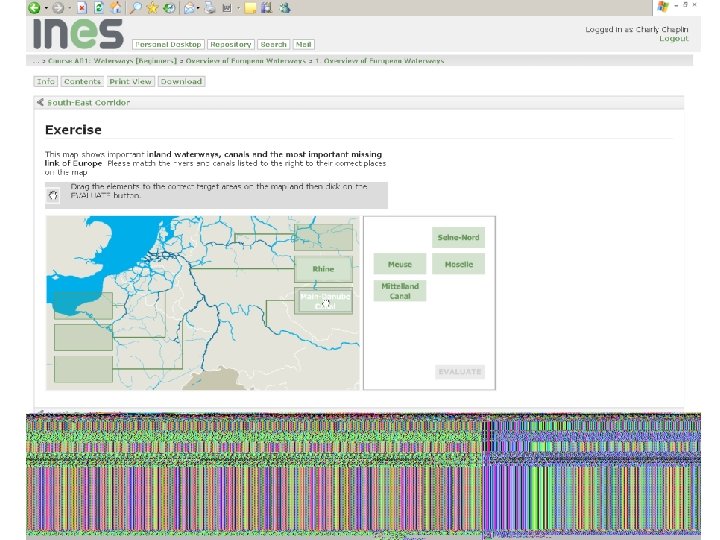Select the Mittelland Canal draggable label
The width and height of the screenshot is (720, 540).
(399, 291)
